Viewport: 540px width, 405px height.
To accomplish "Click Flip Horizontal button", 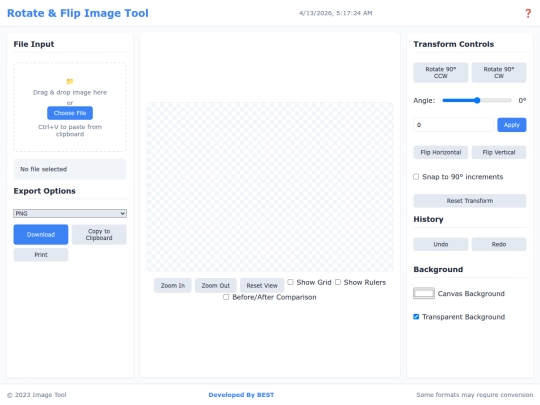I will click(x=440, y=152).
